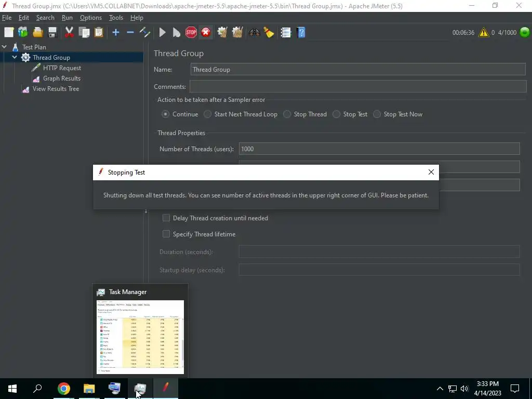Click the red Stop sign icon
The image size is (532, 399).
point(191,32)
